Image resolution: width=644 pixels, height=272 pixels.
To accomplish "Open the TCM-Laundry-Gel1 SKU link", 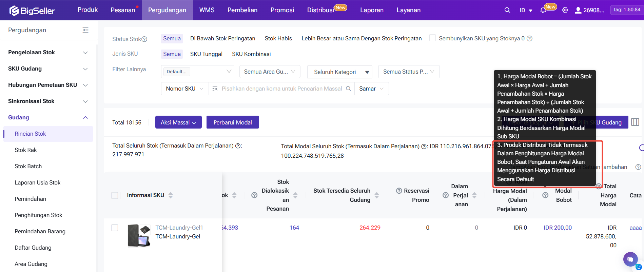I will coord(179,228).
